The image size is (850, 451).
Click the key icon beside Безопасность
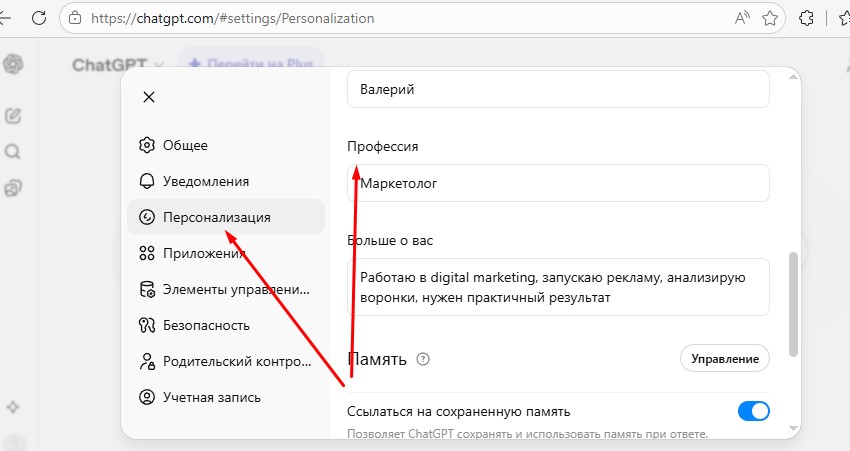[147, 325]
